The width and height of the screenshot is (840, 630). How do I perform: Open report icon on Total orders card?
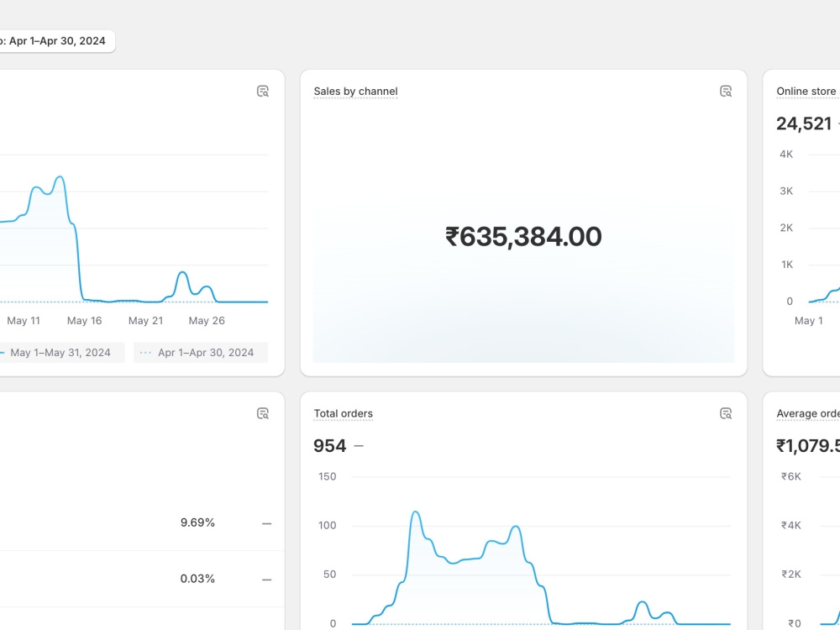[x=726, y=413]
